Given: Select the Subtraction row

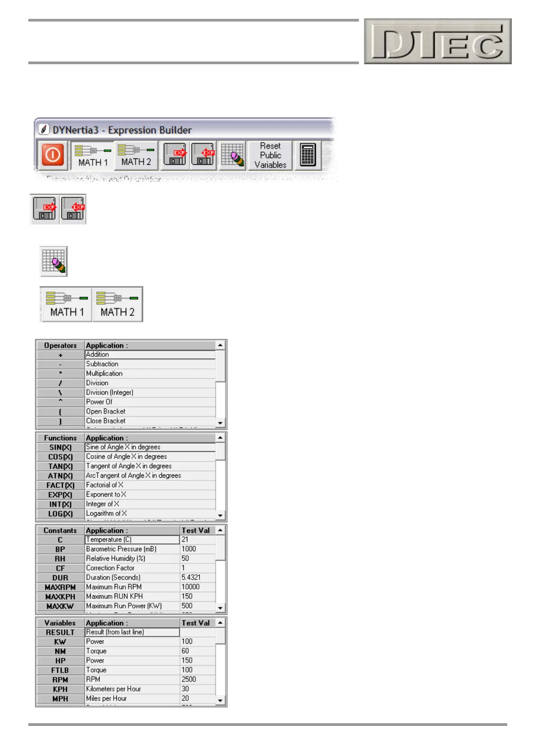Looking at the screenshot, I should pyautogui.click(x=126, y=364).
